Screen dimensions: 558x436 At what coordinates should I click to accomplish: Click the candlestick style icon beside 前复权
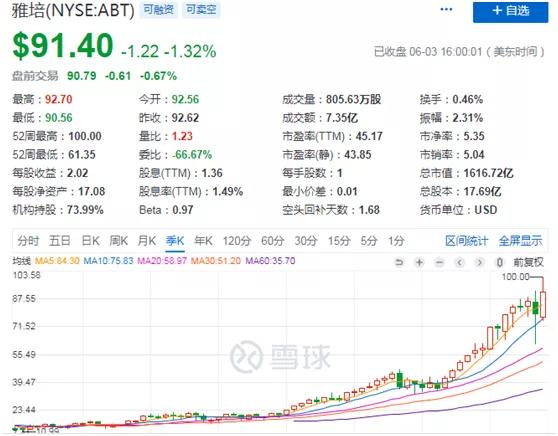(x=500, y=263)
